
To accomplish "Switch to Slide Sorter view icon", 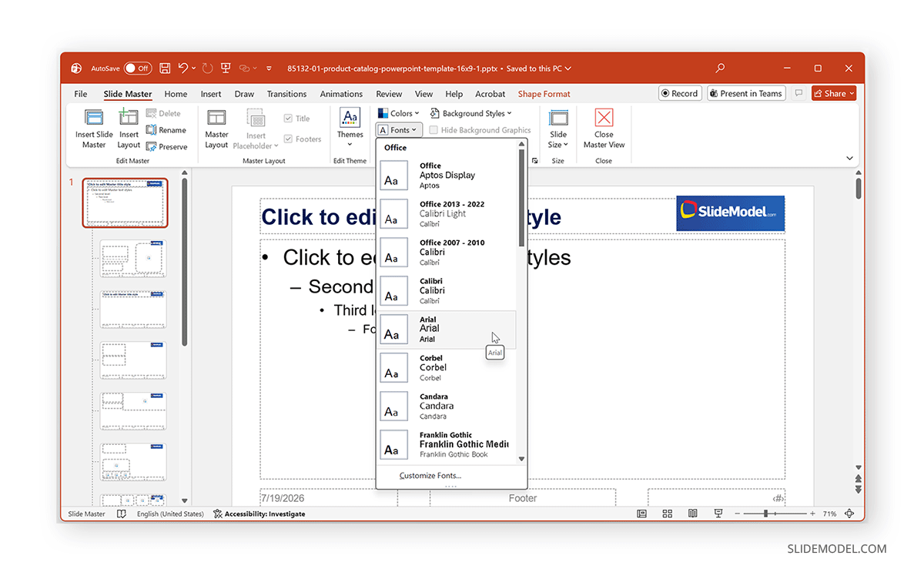I will (668, 513).
